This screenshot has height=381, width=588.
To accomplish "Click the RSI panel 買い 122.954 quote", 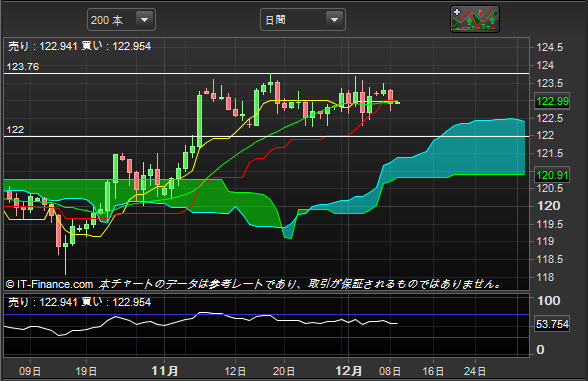I will click(116, 302).
